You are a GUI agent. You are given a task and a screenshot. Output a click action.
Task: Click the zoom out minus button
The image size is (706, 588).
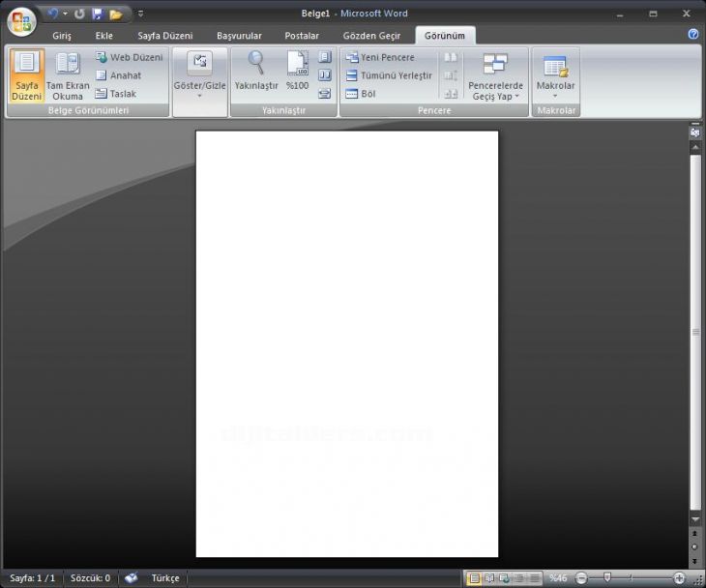click(581, 578)
